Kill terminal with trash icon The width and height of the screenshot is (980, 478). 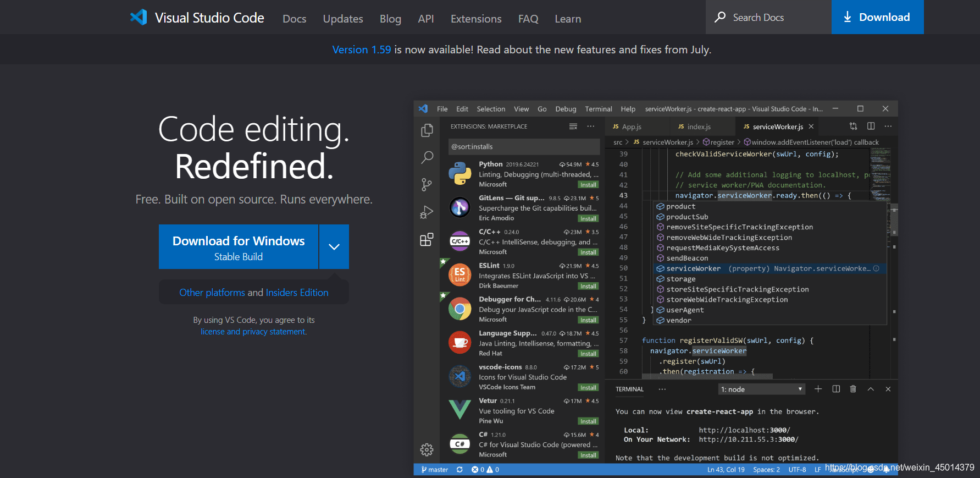tap(853, 389)
